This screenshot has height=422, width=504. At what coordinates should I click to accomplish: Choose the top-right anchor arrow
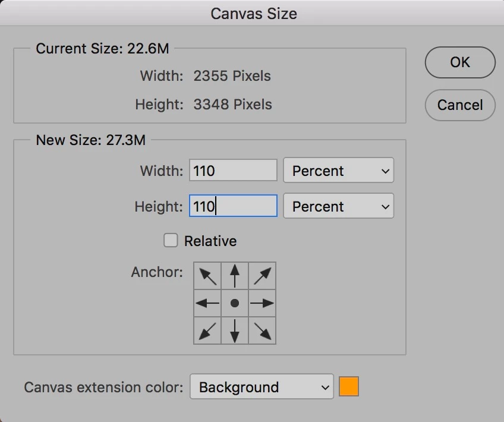point(262,276)
